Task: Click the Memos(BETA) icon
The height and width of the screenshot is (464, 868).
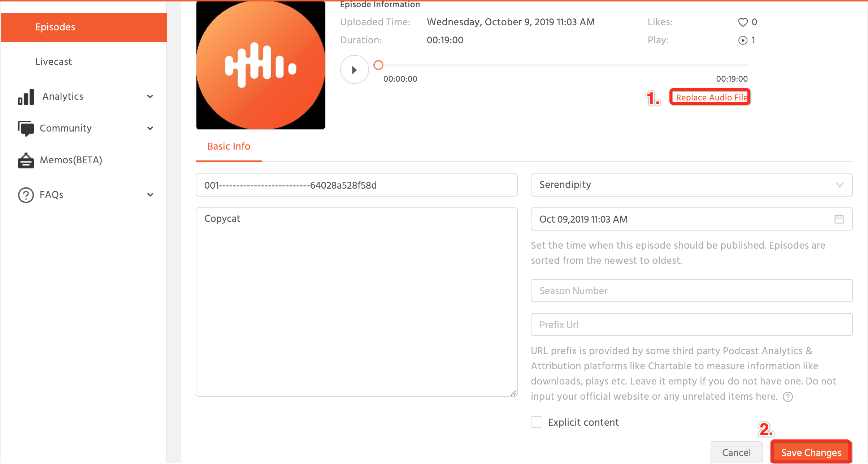Action: (26, 160)
